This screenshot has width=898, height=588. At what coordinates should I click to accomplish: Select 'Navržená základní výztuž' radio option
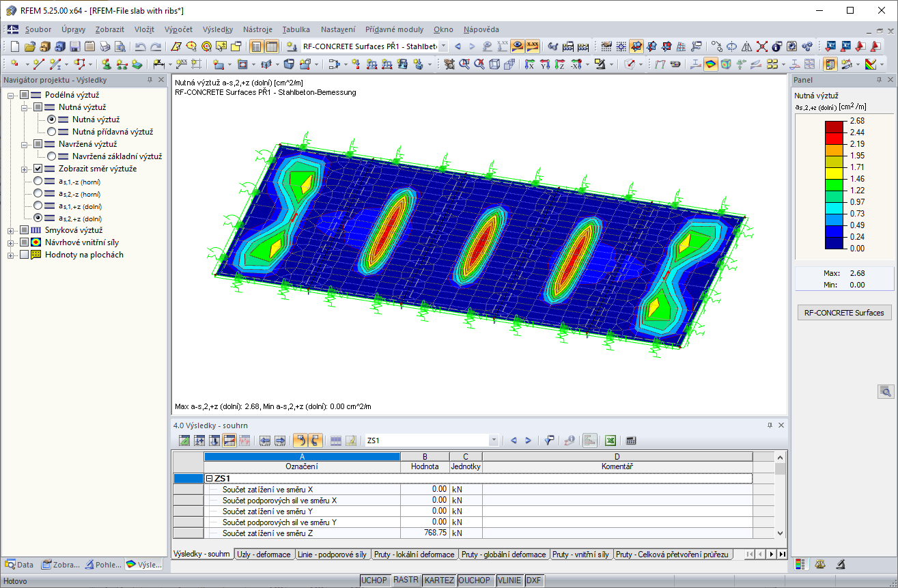51,156
